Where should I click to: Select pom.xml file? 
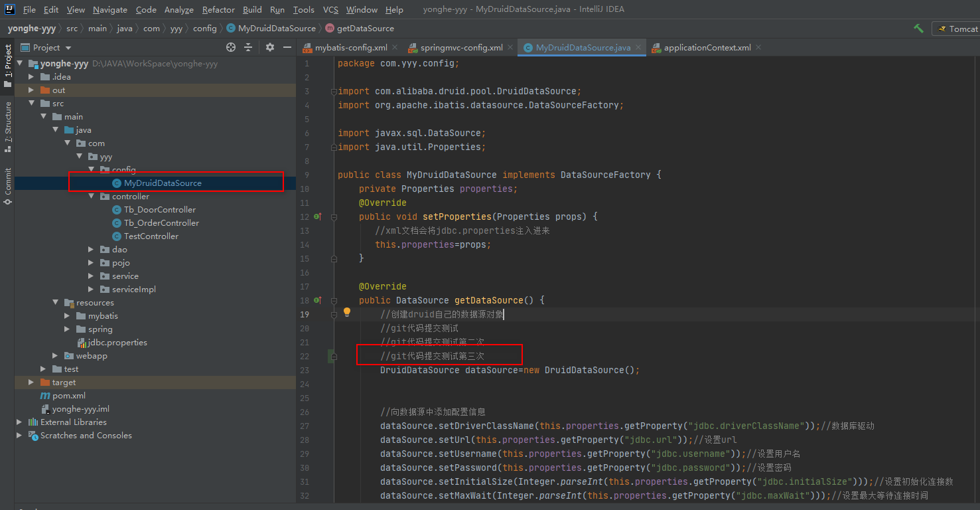coord(63,396)
